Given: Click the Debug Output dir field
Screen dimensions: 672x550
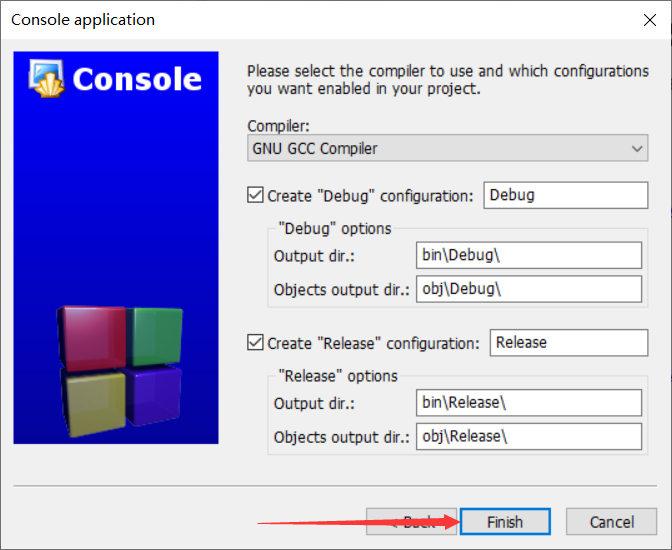Looking at the screenshot, I should tap(529, 255).
